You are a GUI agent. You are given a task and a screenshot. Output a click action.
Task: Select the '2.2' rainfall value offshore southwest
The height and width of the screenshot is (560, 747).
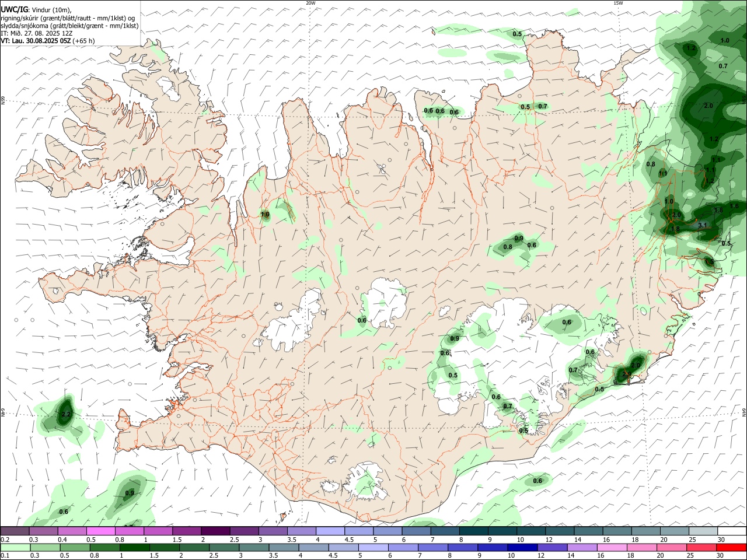pos(65,414)
